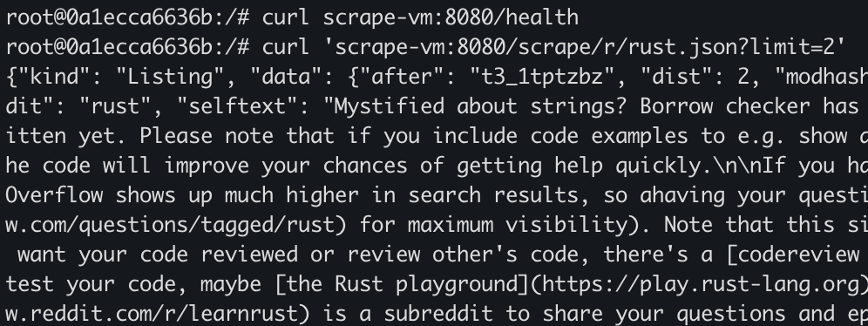Click the word 'Mystified' in the selftext
Viewport: 868px width, 326px height.
390,106
